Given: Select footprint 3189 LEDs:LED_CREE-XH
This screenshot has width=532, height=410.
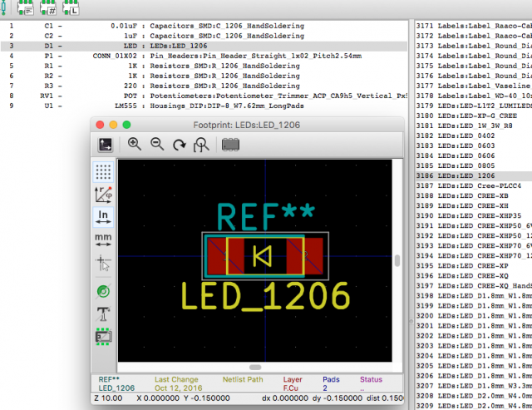Looking at the screenshot, I should [x=474, y=206].
